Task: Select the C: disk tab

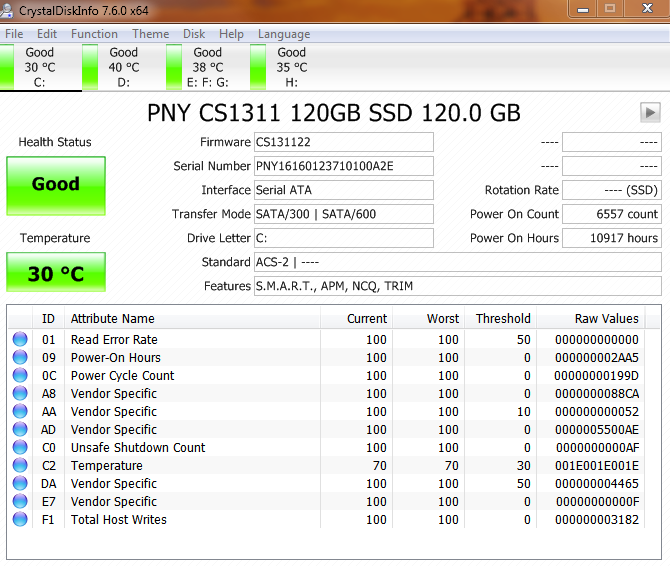Action: (x=41, y=67)
